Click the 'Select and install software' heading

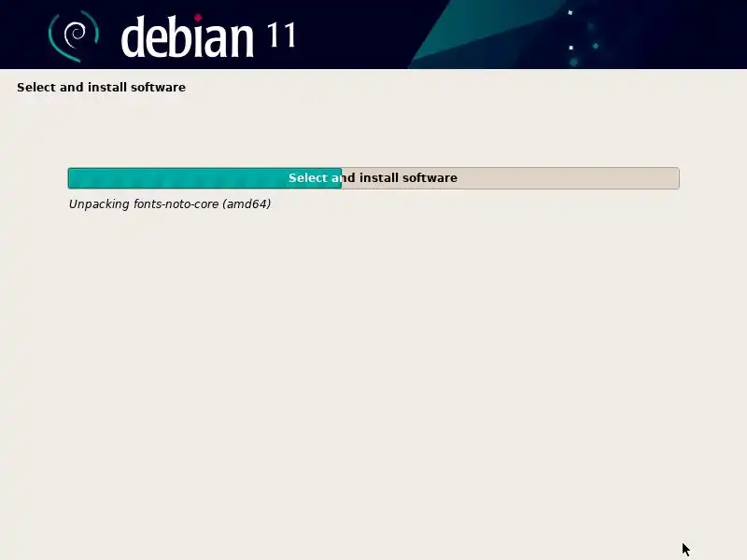tap(101, 87)
